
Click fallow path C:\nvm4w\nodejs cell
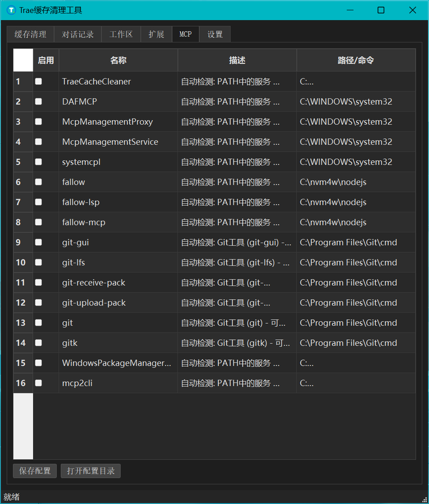(356, 182)
